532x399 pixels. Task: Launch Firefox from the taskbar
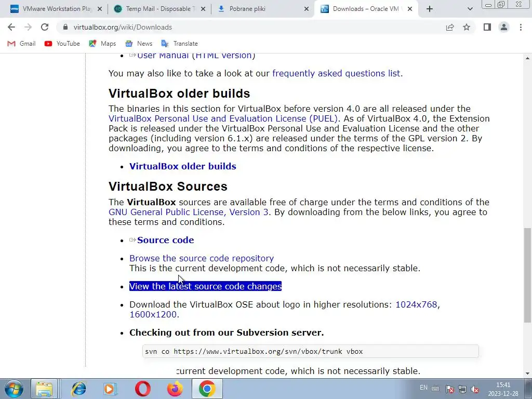point(175,389)
